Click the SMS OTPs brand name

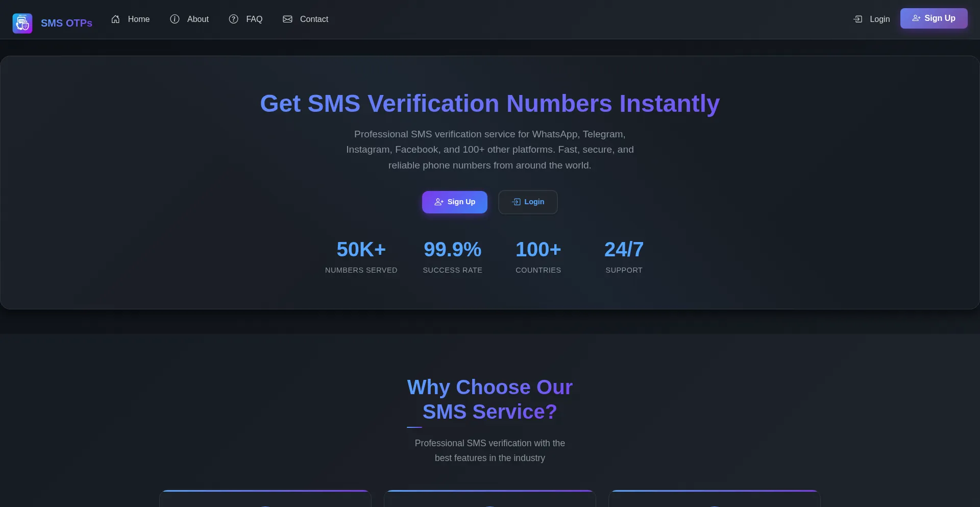(66, 23)
